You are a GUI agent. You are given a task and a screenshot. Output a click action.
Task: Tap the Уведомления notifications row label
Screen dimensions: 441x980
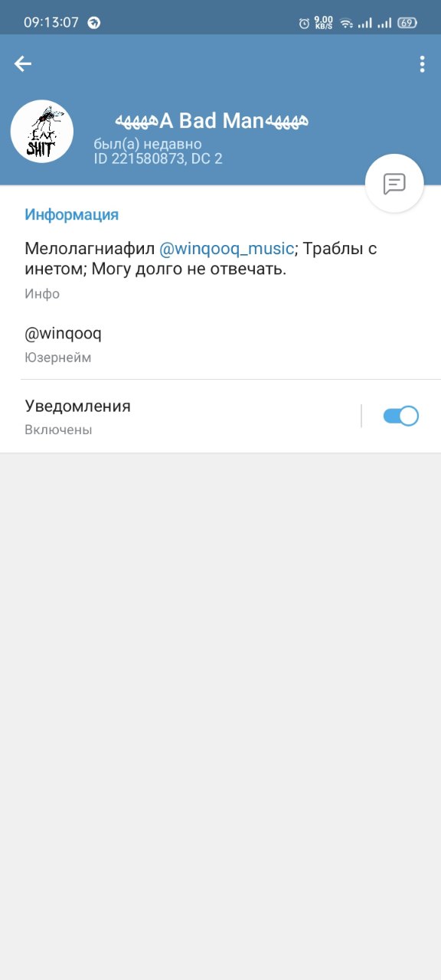coord(77,406)
